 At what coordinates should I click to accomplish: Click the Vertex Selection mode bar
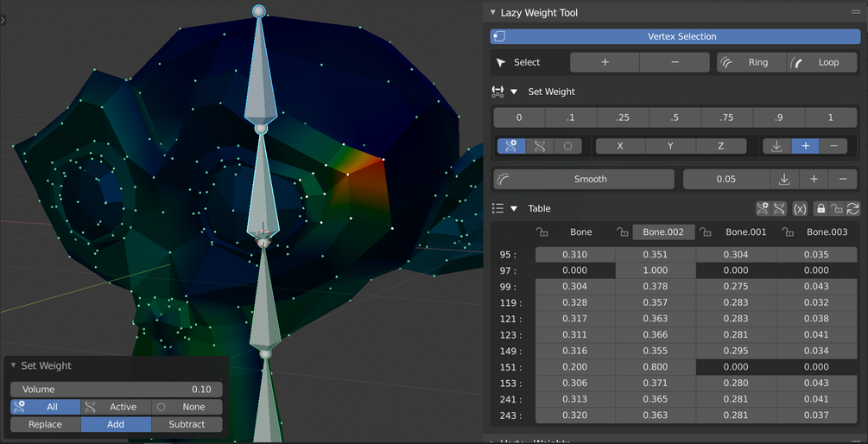pyautogui.click(x=675, y=36)
